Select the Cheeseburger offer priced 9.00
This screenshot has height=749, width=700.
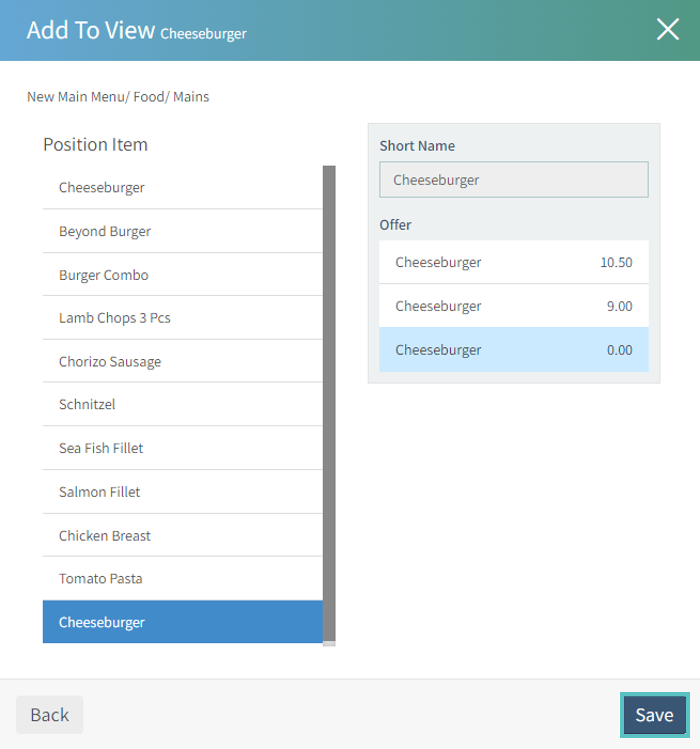513,306
